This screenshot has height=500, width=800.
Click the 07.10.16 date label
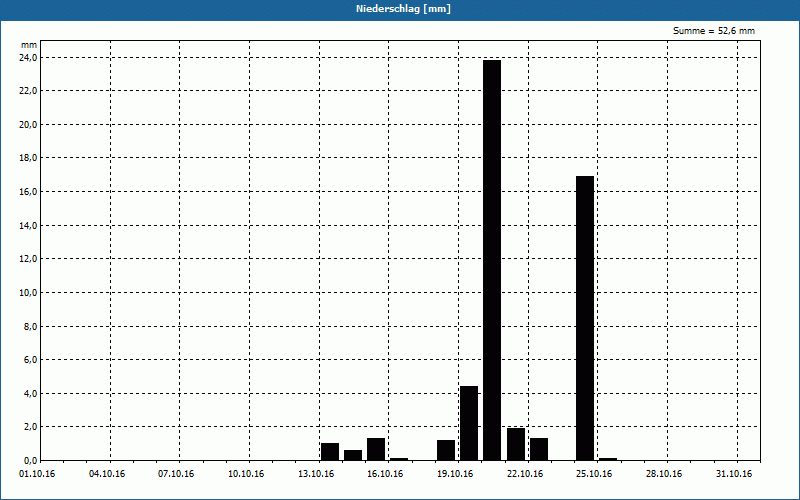coord(176,474)
